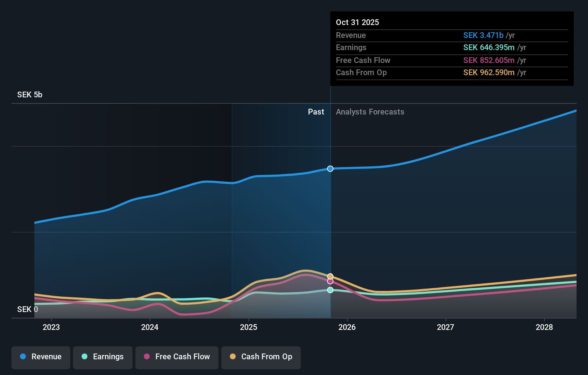Click the 2026 axis label
The image size is (588, 375).
(x=347, y=327)
